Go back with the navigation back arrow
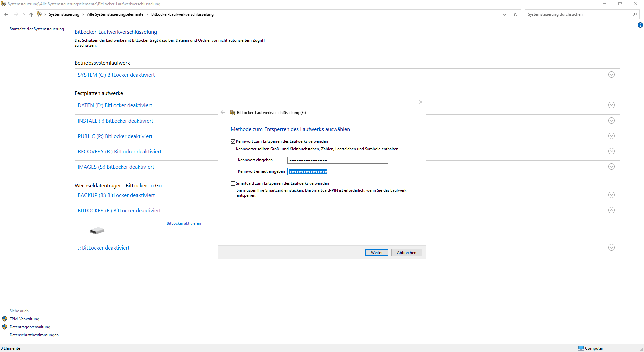This screenshot has width=644, height=352. pos(6,14)
